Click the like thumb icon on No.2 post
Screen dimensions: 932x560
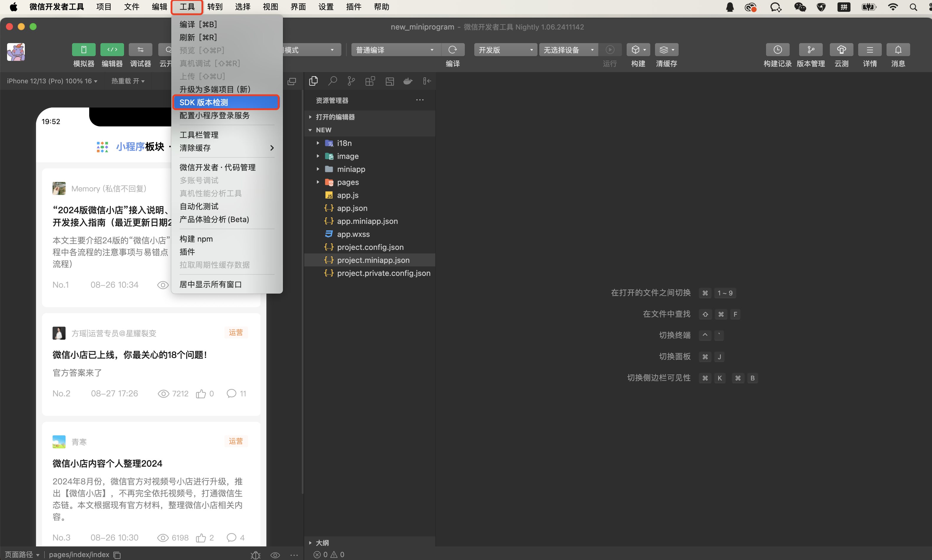(x=201, y=394)
